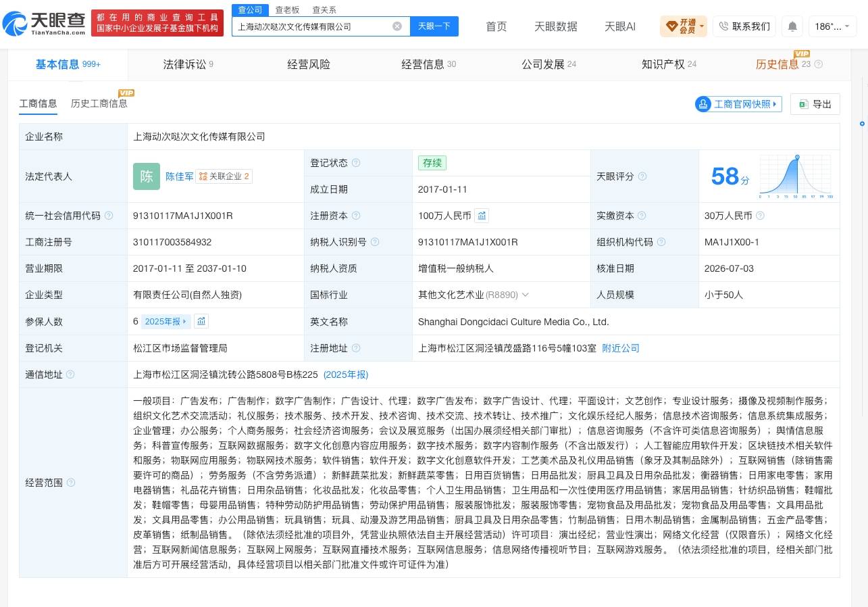
Task: Open 天眼数据 in the top navigation
Action: (x=556, y=26)
